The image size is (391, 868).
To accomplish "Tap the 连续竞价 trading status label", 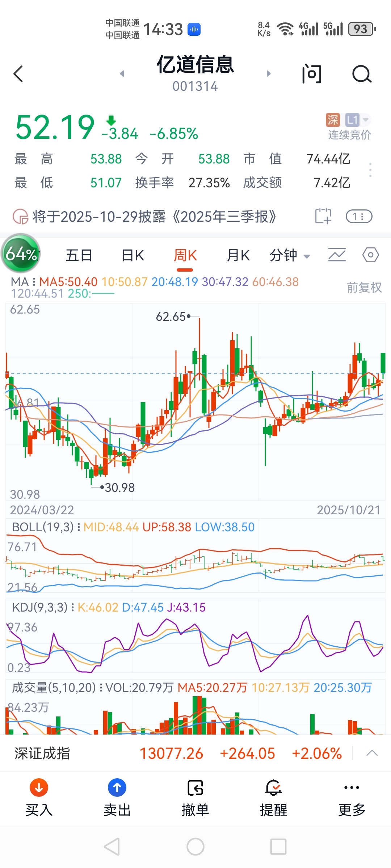I will tap(349, 135).
